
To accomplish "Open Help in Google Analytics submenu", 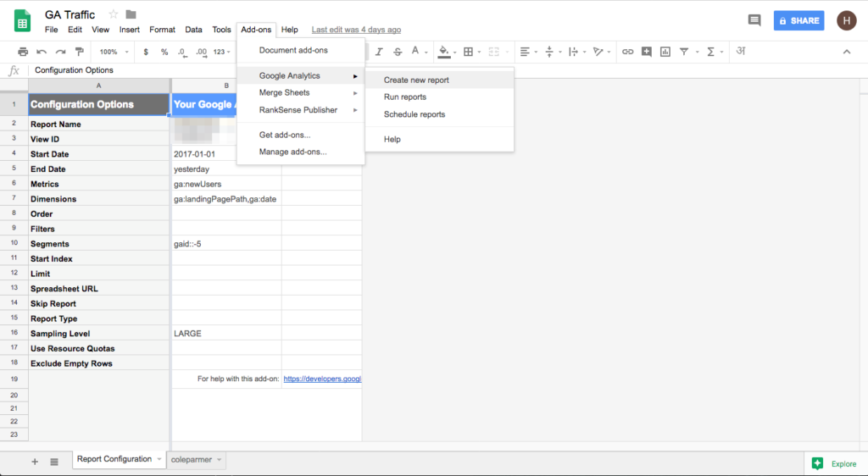I will tap(440, 139).
